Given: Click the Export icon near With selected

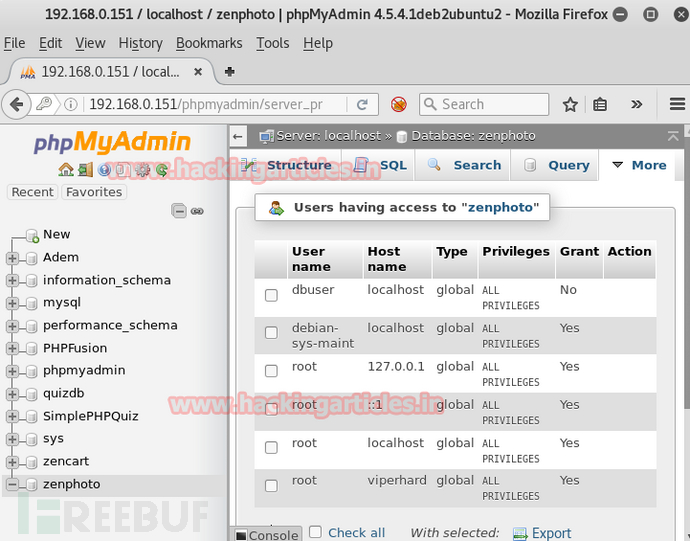Looking at the screenshot, I should [x=520, y=534].
